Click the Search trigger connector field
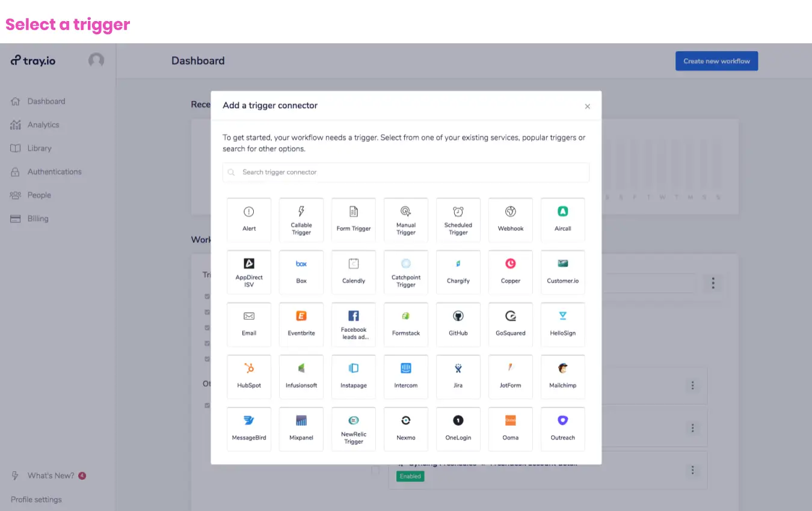Viewport: 812px width, 511px height. coord(406,172)
